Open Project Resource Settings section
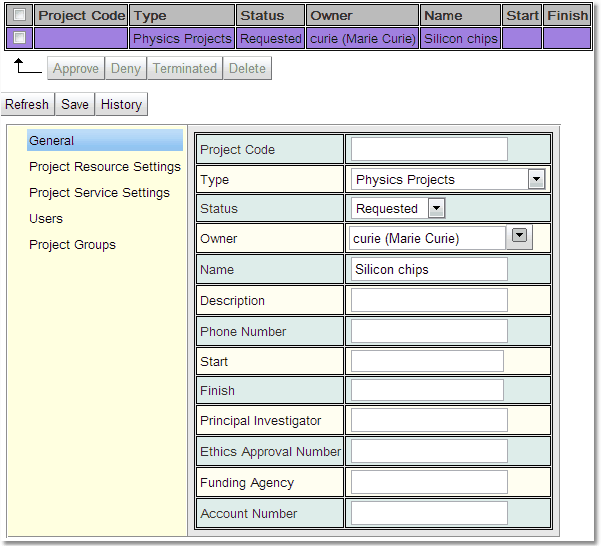601x548 pixels. click(x=105, y=167)
